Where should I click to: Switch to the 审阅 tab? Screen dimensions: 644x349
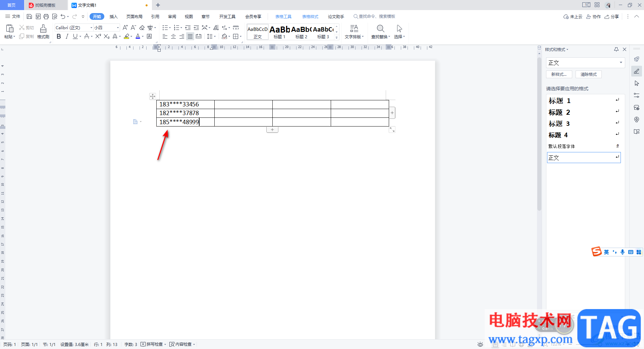pos(172,16)
